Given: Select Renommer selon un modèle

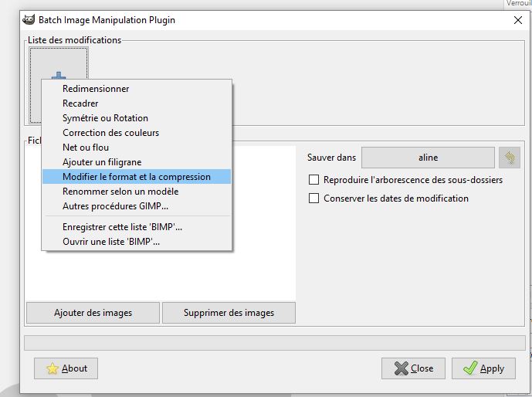Looking at the screenshot, I should point(137,191).
